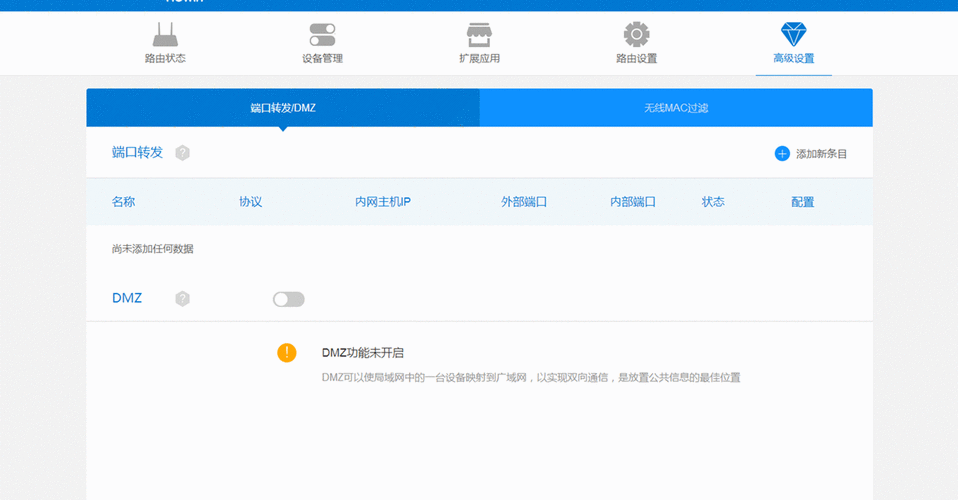Viewport: 958px width, 500px height.
Task: Open 设备管理 via its toggle-shaped icon
Action: 322,35
